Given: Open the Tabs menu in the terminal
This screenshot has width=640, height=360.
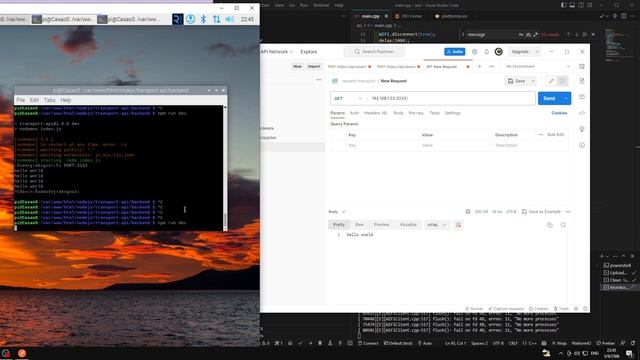Looking at the screenshot, I should pyautogui.click(x=49, y=100).
